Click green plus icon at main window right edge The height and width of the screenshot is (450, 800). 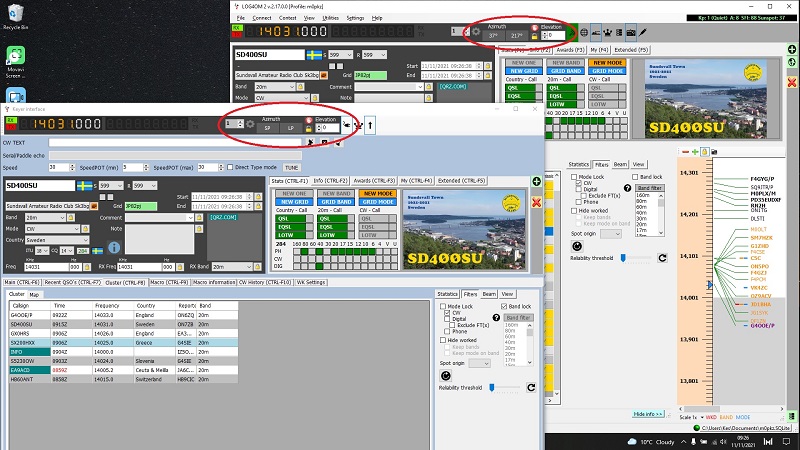click(792, 49)
